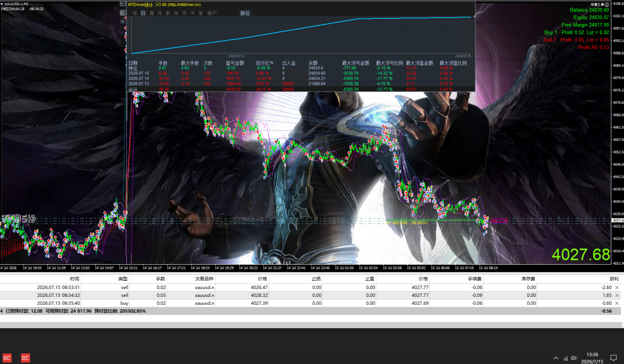624x364 pixels.
Task: Click the 路径 path button
Action: [x=245, y=13]
